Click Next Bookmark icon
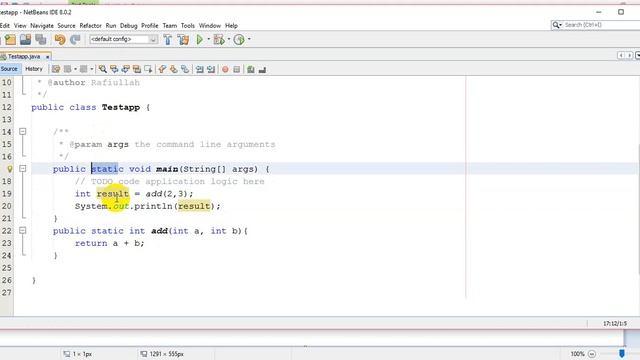 point(173,69)
